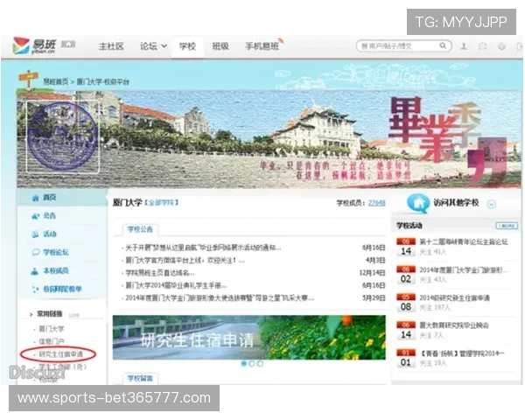This screenshot has width=525, height=420.
Task: Open the 研究生住宿申请 link under 常用链接
Action: pyautogui.click(x=61, y=354)
